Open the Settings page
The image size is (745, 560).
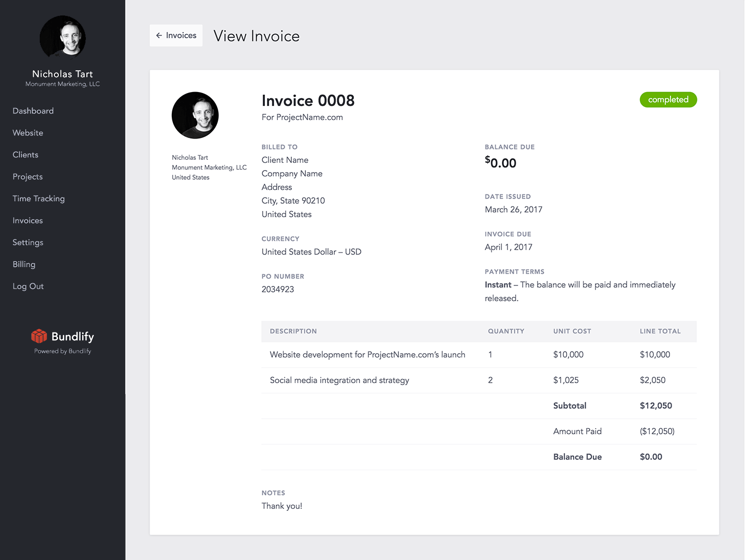28,243
